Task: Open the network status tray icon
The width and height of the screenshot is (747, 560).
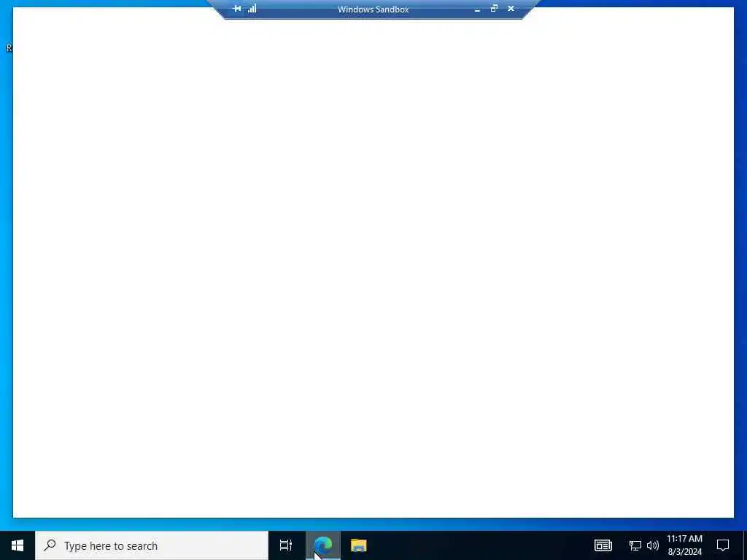Action: [x=635, y=545]
